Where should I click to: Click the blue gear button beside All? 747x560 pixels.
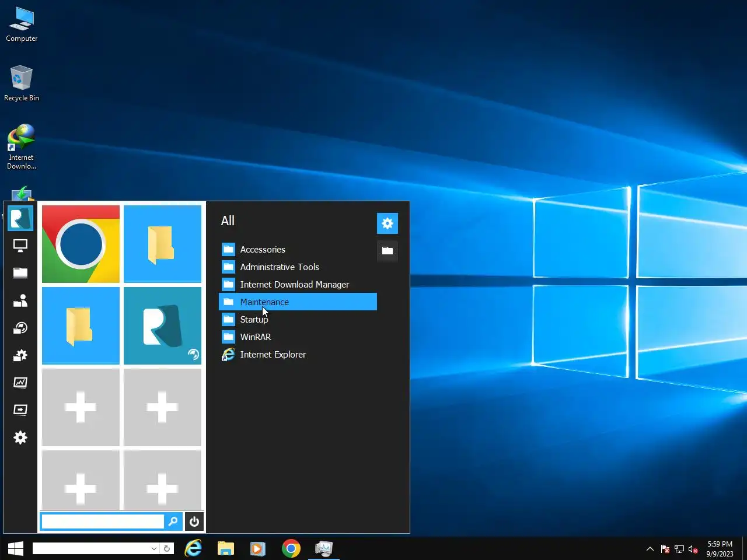coord(388,223)
